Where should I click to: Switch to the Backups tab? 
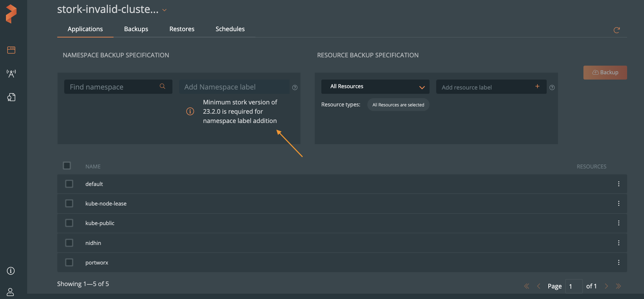point(136,29)
